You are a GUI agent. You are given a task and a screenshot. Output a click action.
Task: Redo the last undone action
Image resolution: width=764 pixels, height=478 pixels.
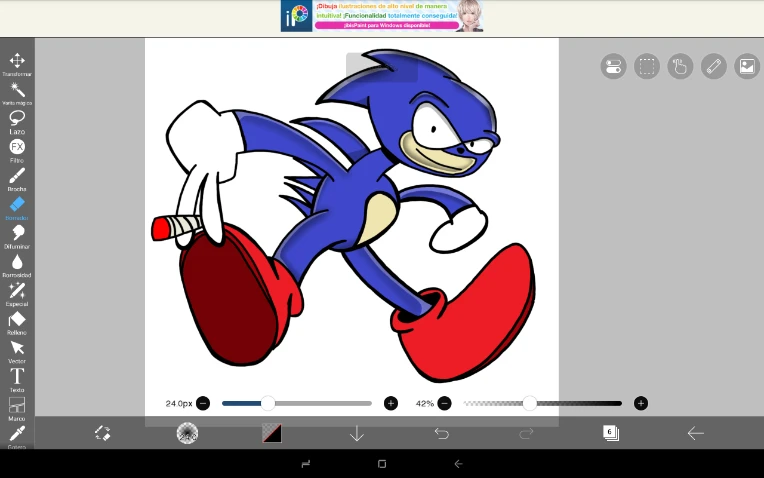[526, 433]
